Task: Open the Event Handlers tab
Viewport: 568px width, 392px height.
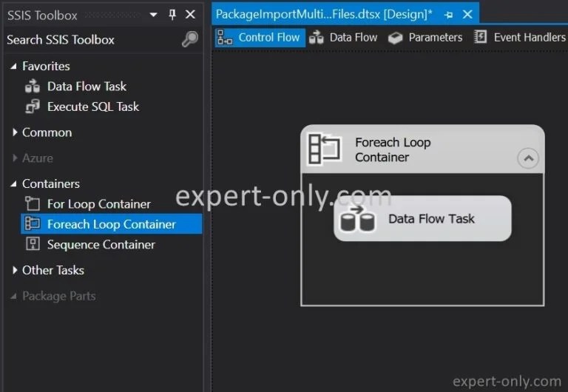Action: click(520, 37)
